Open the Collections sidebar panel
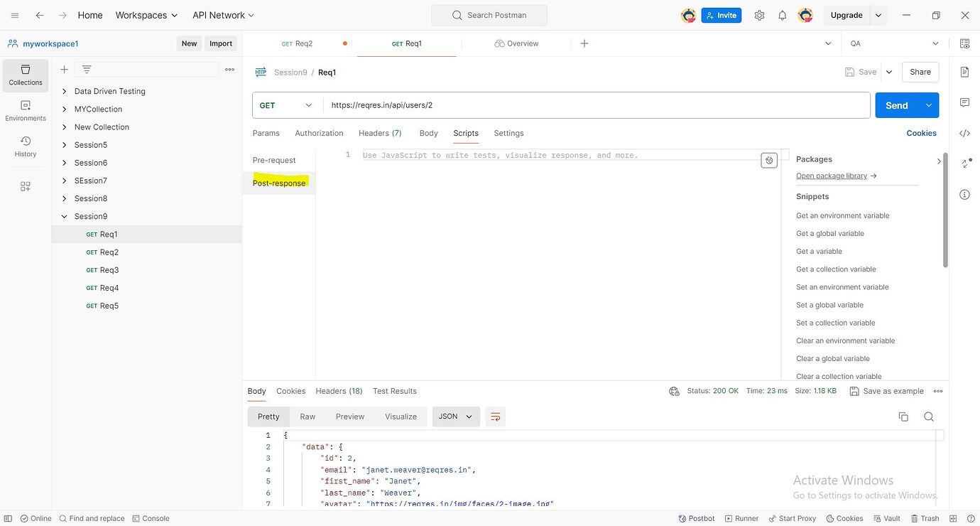 pos(26,75)
